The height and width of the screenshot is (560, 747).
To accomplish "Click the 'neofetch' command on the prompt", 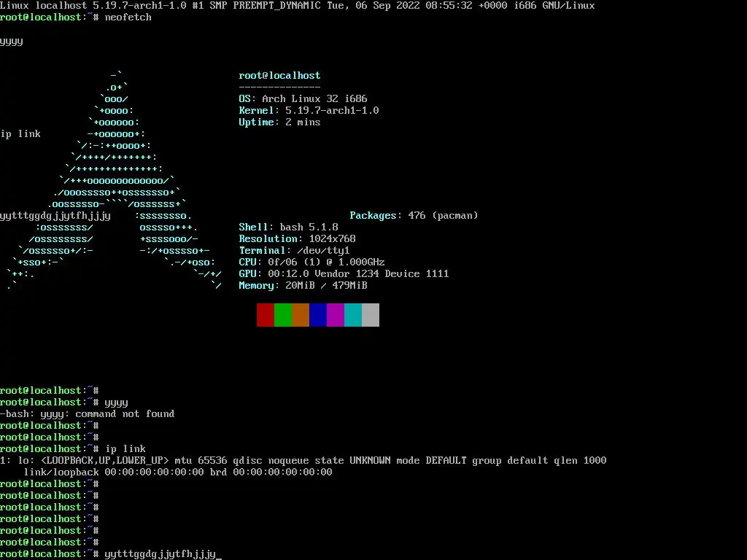I will click(128, 17).
